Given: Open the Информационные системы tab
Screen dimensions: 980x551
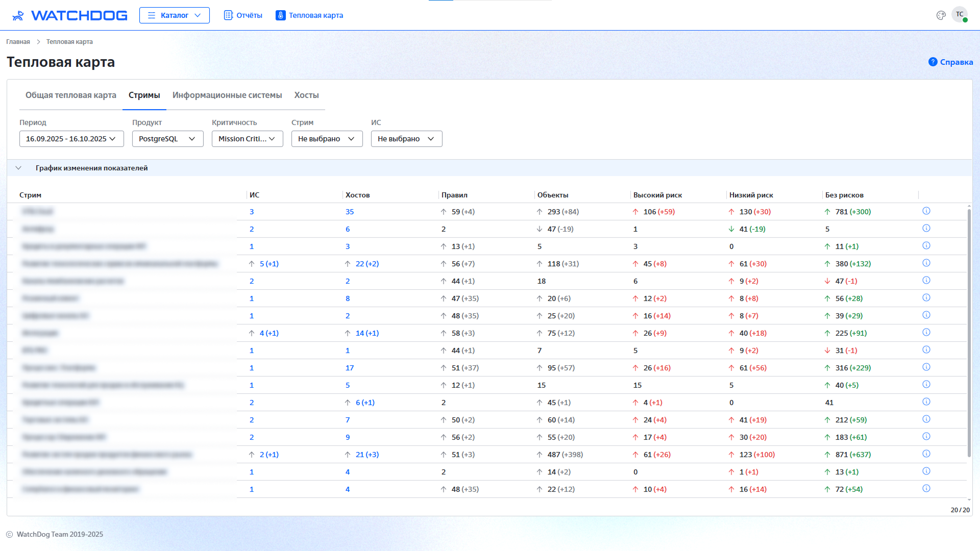Looking at the screenshot, I should pos(227,95).
